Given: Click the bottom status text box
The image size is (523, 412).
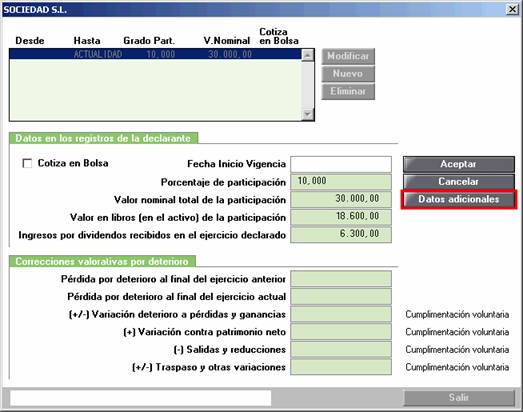Looking at the screenshot, I should tap(140, 398).
